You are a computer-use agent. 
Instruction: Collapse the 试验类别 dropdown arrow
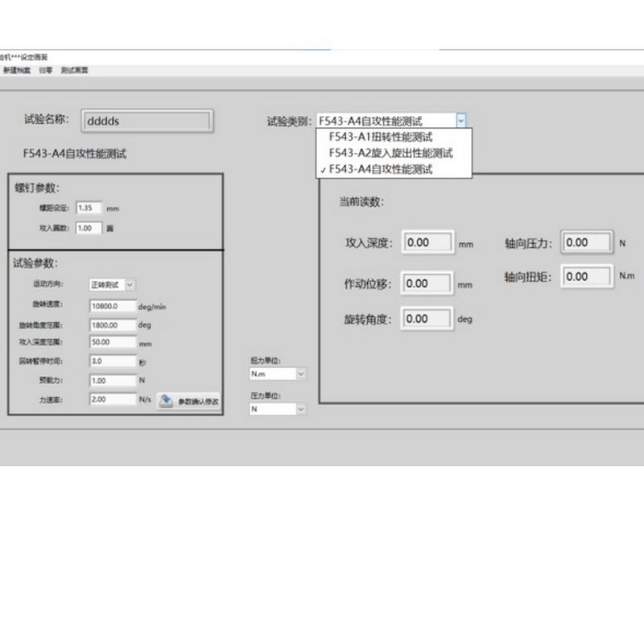[460, 121]
